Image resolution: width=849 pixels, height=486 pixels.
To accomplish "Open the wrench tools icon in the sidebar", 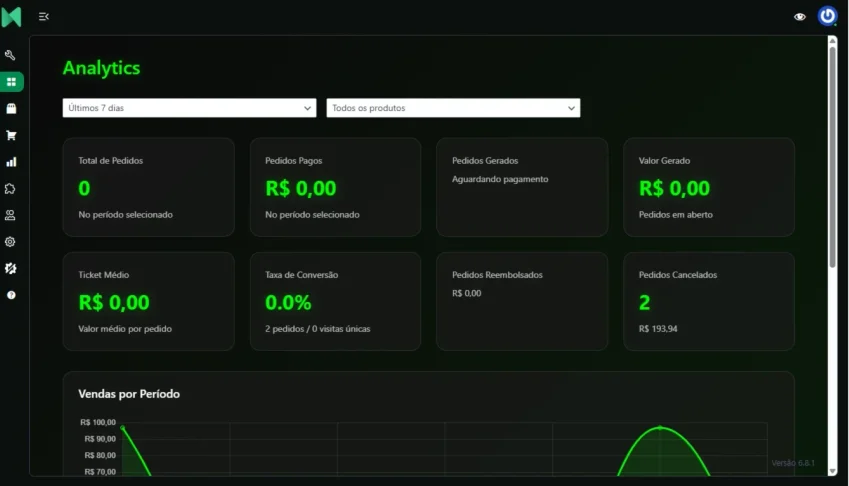I will pos(10,55).
